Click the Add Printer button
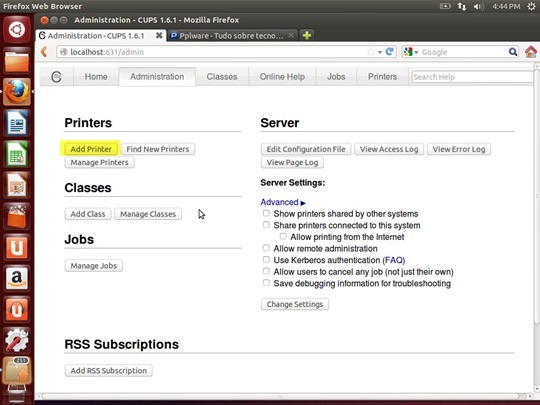The height and width of the screenshot is (405, 540). [91, 149]
